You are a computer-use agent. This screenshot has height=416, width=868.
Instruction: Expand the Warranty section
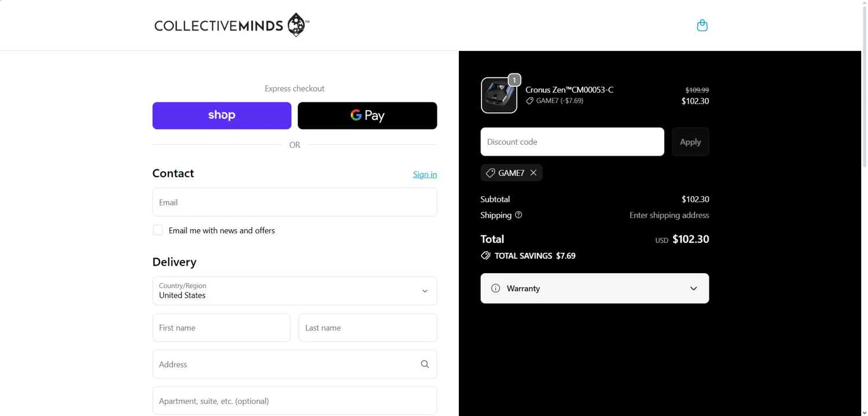tap(594, 288)
